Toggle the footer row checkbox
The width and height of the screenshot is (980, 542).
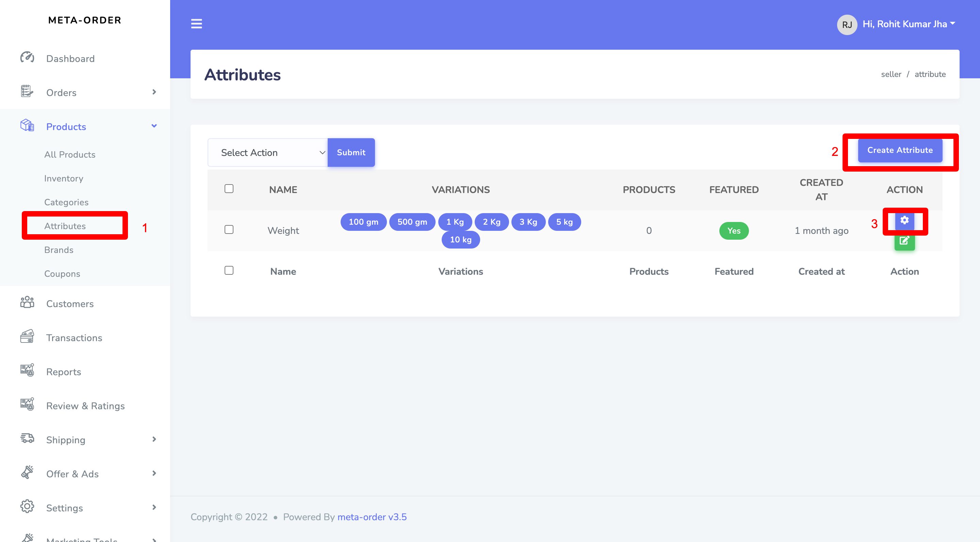229,270
